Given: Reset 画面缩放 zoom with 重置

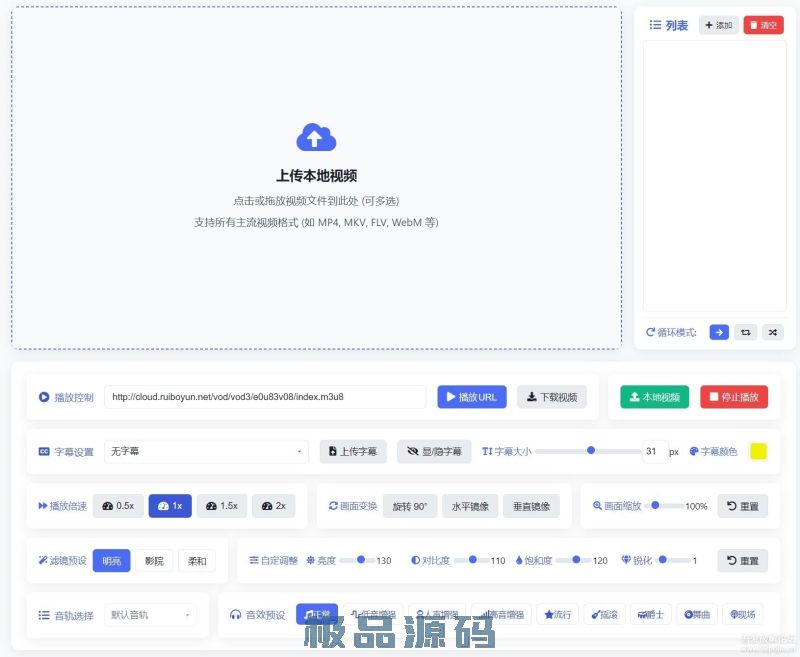Looking at the screenshot, I should [x=742, y=506].
